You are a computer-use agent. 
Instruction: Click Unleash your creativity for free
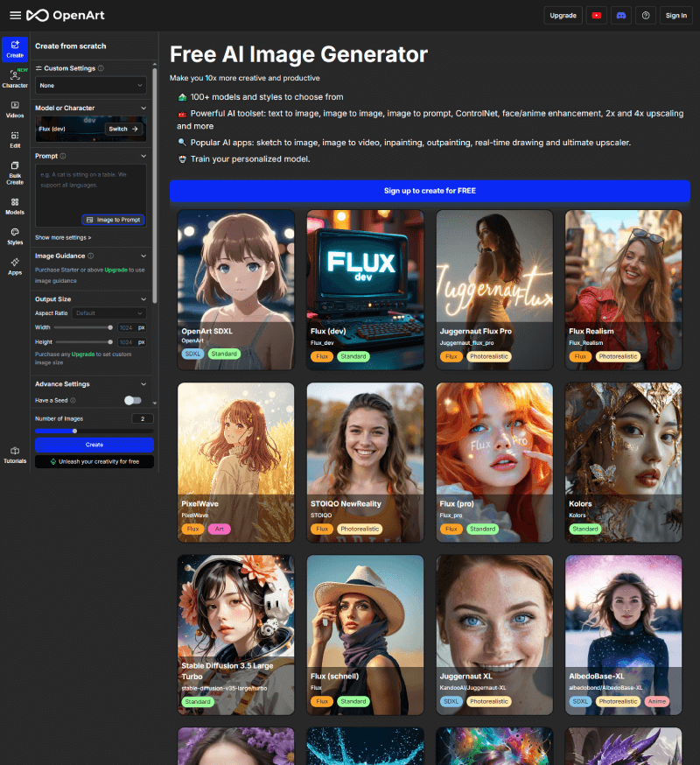[94, 461]
